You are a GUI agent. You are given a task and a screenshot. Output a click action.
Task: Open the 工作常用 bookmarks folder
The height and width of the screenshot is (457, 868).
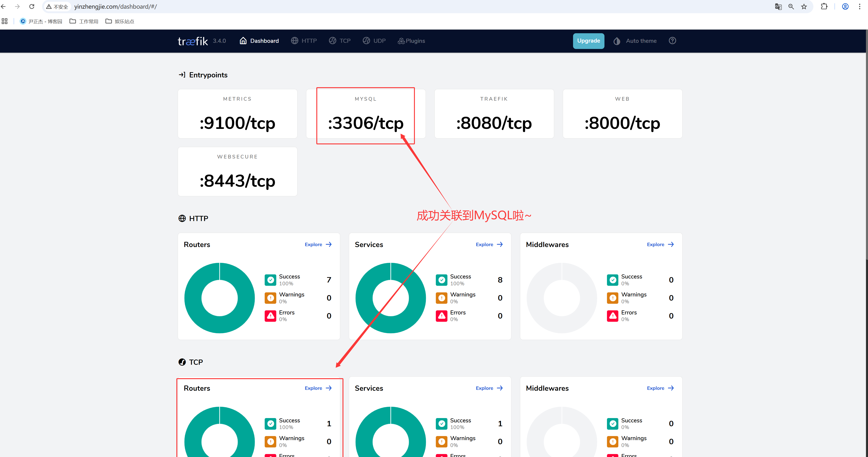(x=84, y=21)
